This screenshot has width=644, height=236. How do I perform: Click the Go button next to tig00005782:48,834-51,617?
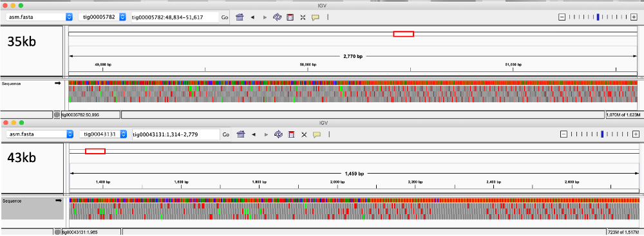225,17
